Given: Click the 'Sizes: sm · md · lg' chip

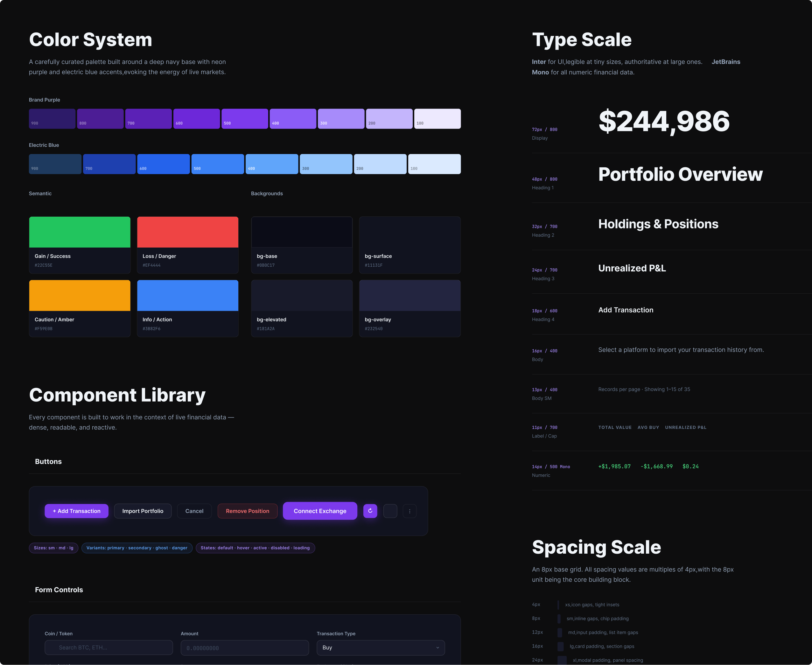Looking at the screenshot, I should point(54,548).
